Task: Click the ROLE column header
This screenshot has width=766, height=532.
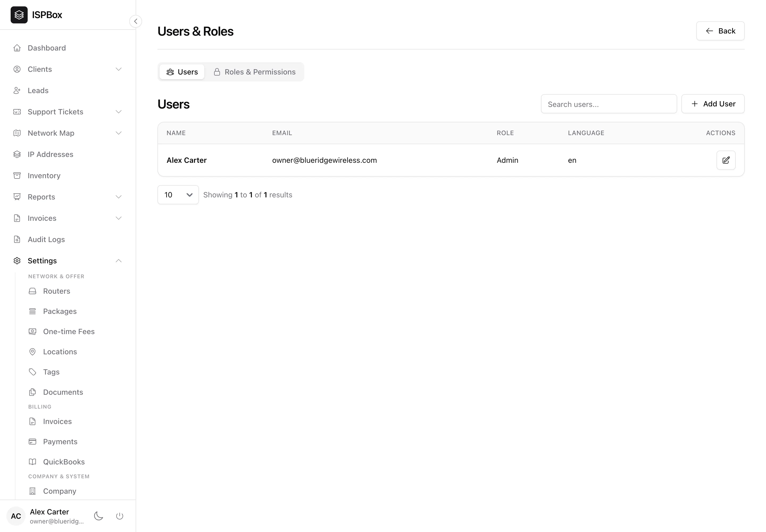Action: tap(505, 133)
